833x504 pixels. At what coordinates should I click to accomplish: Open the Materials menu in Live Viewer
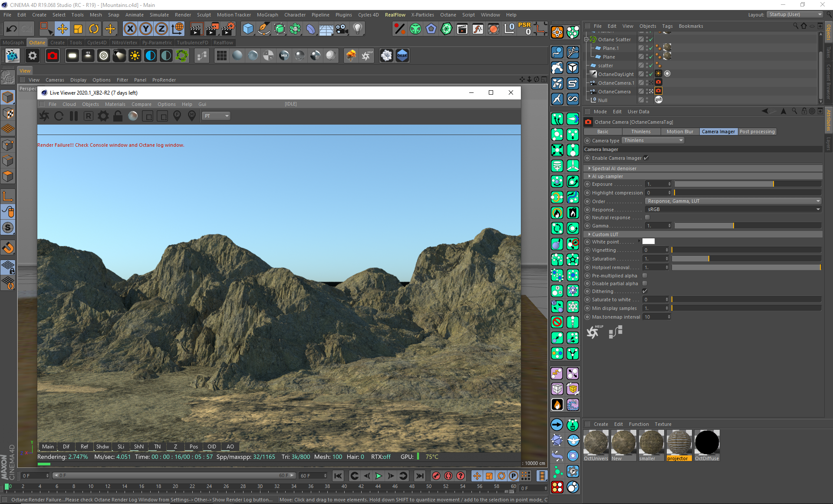coord(115,104)
